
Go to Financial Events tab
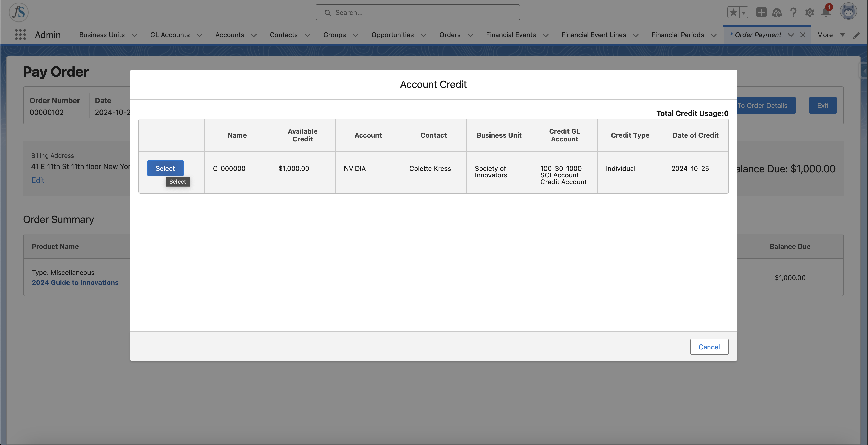pyautogui.click(x=511, y=35)
